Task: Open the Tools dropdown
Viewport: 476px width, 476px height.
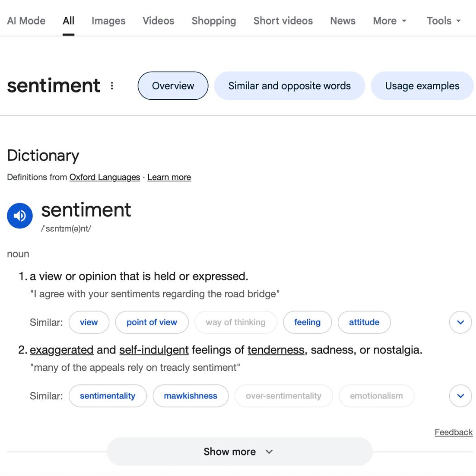Action: click(443, 21)
